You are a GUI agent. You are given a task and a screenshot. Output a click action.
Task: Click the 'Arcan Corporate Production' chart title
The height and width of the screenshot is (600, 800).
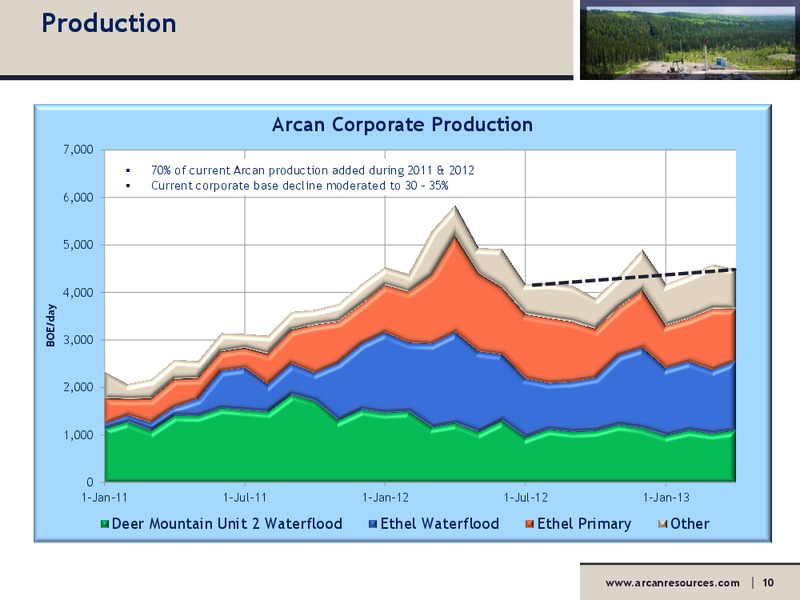[402, 124]
